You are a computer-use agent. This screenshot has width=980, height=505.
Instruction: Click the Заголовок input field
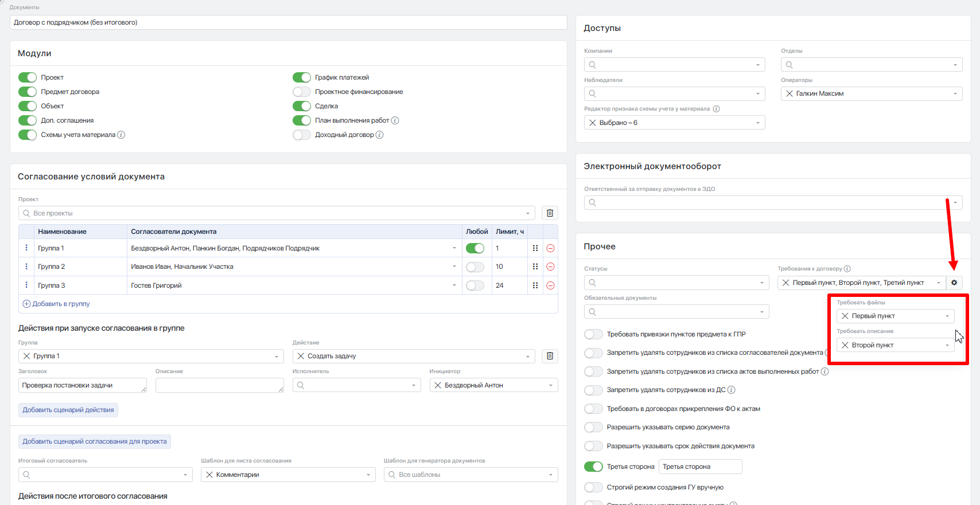82,385
